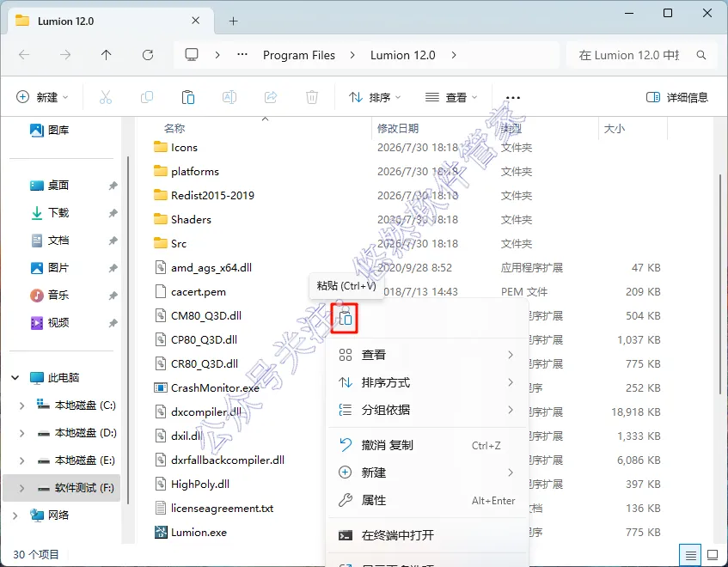
Task: Go forward with the right arrow
Action: pos(65,55)
